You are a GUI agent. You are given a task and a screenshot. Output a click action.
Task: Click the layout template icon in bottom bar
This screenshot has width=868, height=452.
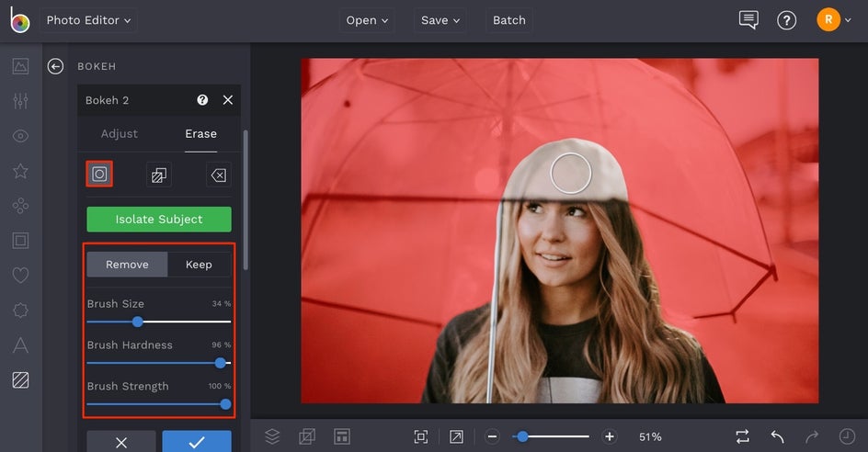point(342,436)
